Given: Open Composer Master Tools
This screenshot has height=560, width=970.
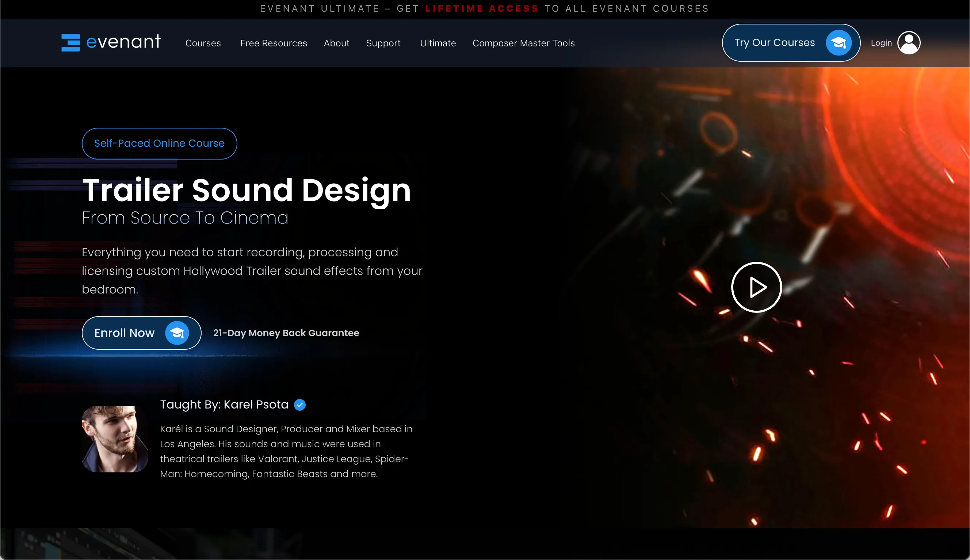Looking at the screenshot, I should (x=523, y=43).
